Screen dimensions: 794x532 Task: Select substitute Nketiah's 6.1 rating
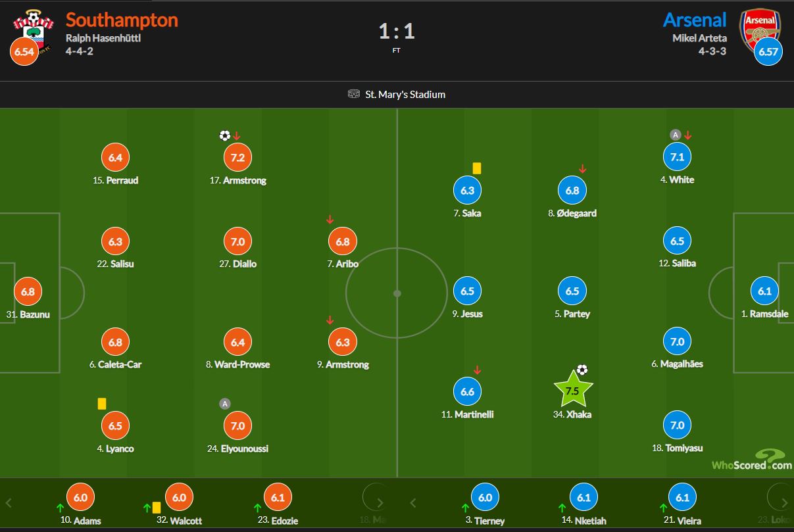pos(583,498)
